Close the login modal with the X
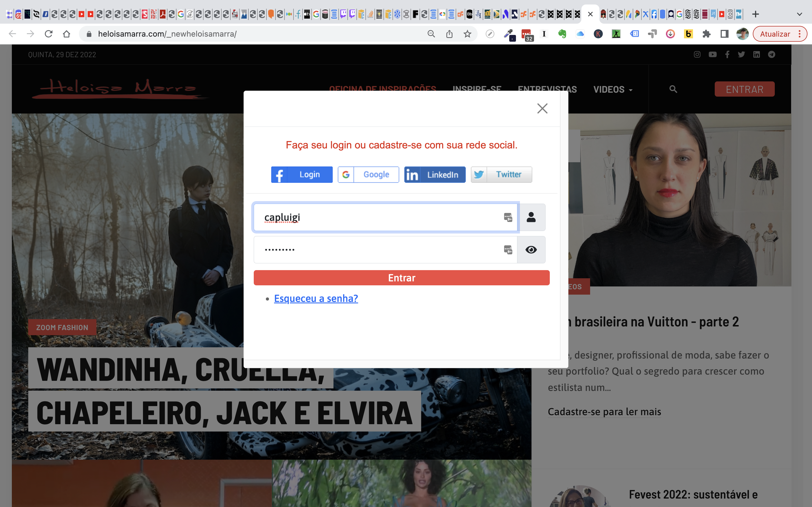Screen dimensions: 812x507 click(x=542, y=108)
